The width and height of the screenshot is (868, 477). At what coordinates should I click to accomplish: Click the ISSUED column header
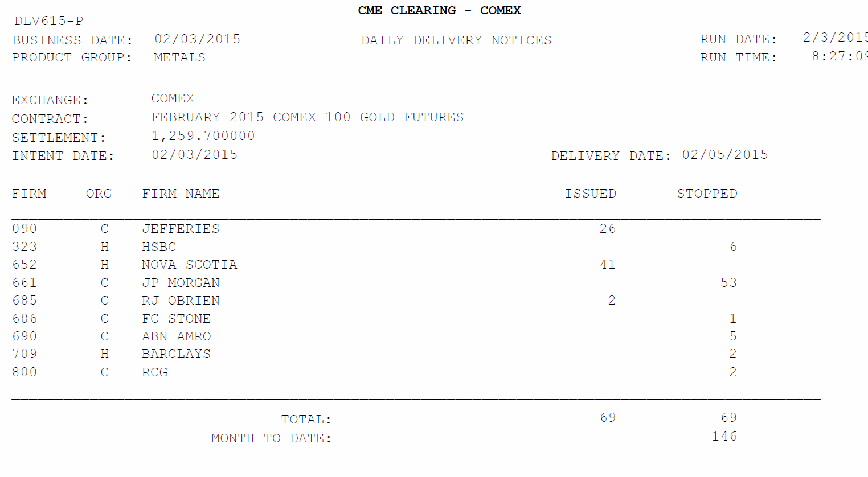[x=591, y=194]
